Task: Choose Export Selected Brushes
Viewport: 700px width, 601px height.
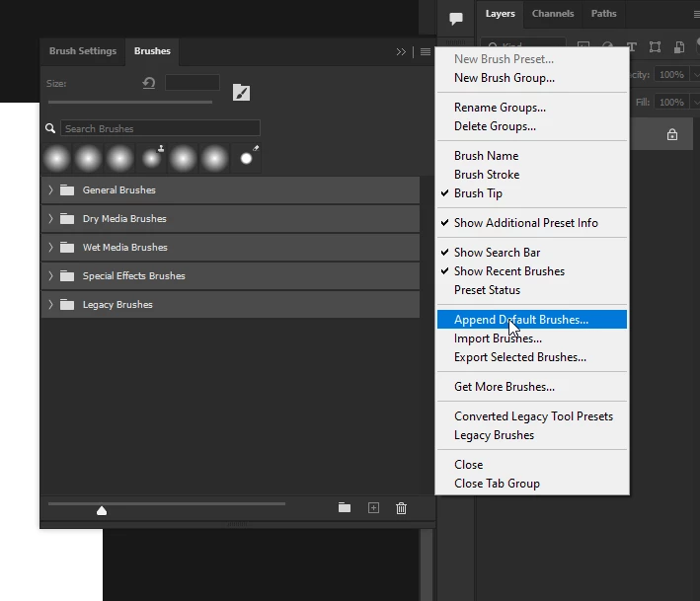Action: coord(532,357)
